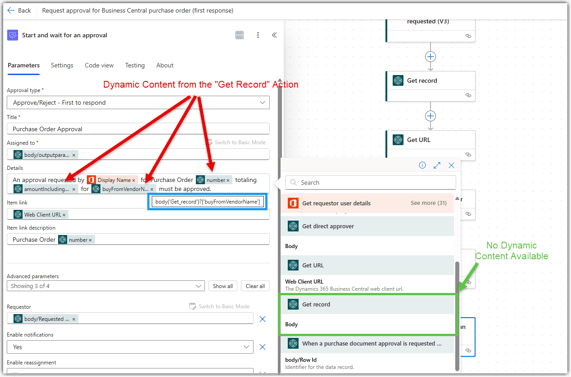
Task: Switch to the Settings tab
Action: (x=62, y=66)
